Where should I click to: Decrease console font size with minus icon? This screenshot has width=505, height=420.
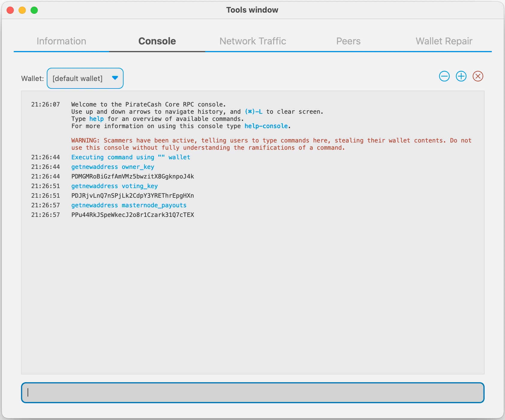pyautogui.click(x=444, y=76)
